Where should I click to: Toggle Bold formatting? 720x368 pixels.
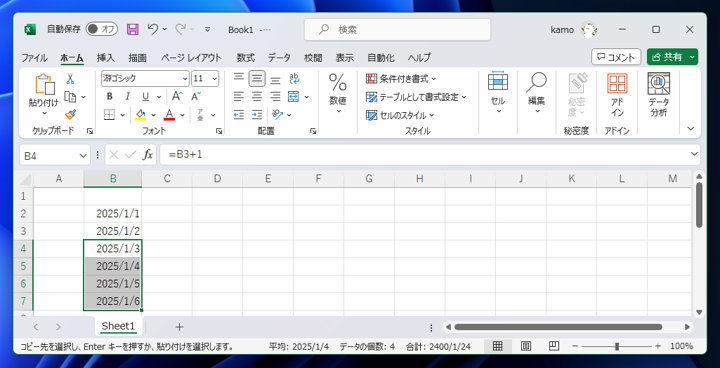(109, 96)
